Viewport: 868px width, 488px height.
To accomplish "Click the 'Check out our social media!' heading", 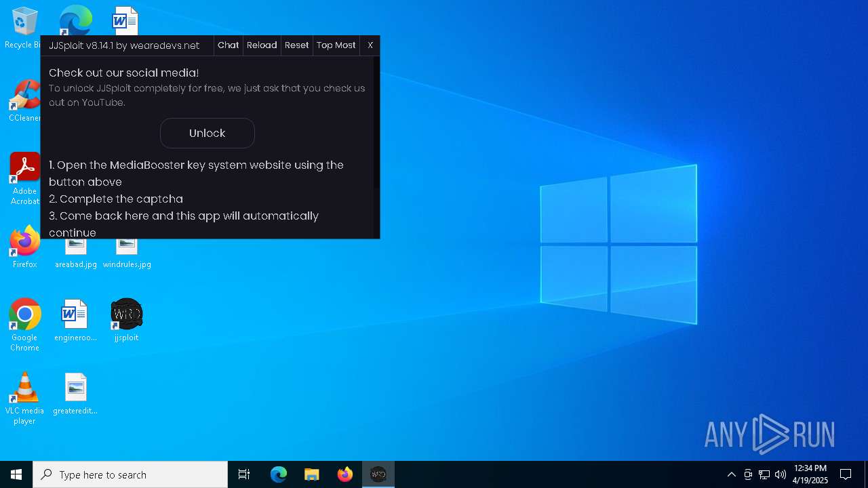I will (x=123, y=73).
